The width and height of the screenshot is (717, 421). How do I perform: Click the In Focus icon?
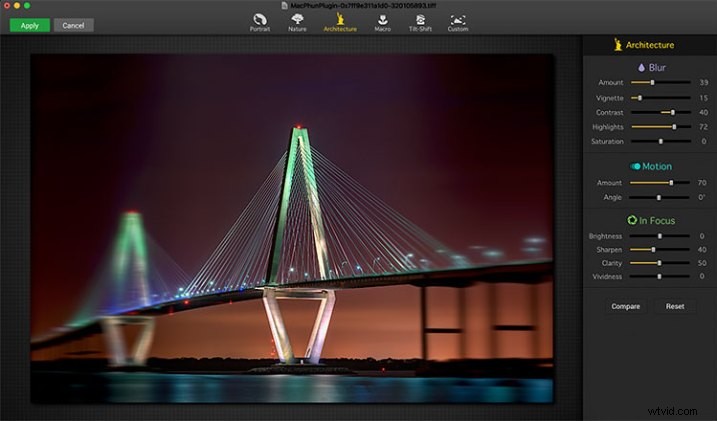point(632,220)
